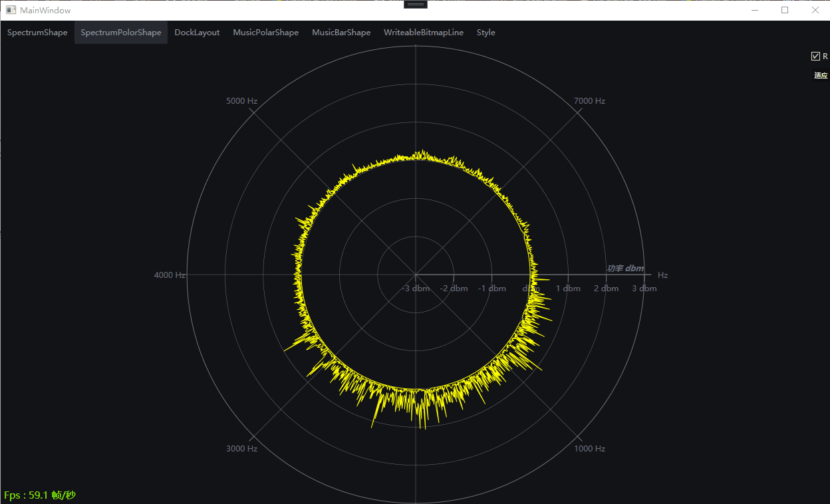Open the SpectrumShape tab

point(37,33)
